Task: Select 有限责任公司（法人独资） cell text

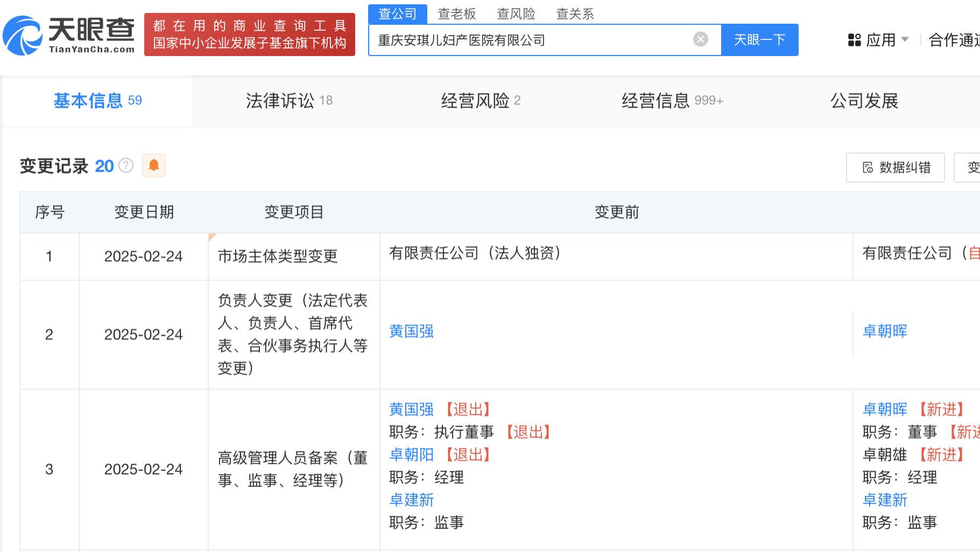Action: click(475, 253)
